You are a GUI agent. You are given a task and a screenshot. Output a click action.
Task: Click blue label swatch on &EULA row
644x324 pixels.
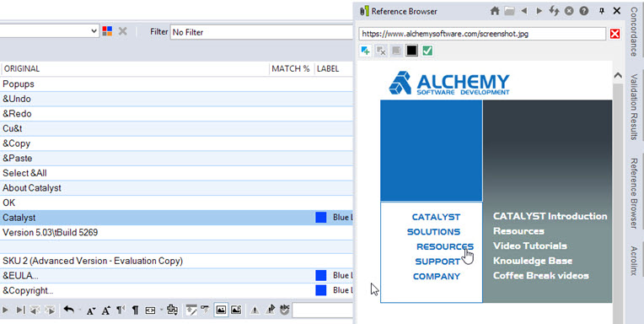[321, 275]
